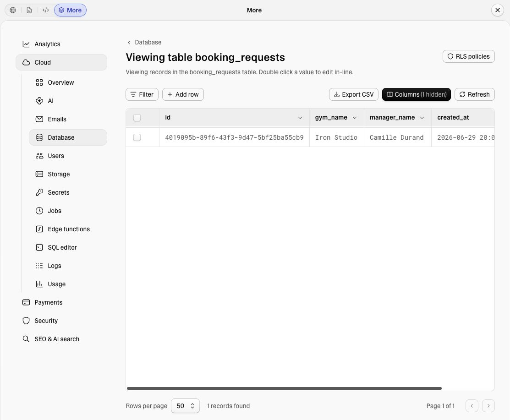Click the SEO & AI search magnifier icon

[x=26, y=339]
